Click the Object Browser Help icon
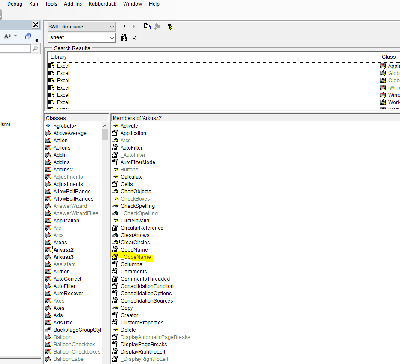The width and height of the screenshot is (400, 364). click(x=170, y=27)
